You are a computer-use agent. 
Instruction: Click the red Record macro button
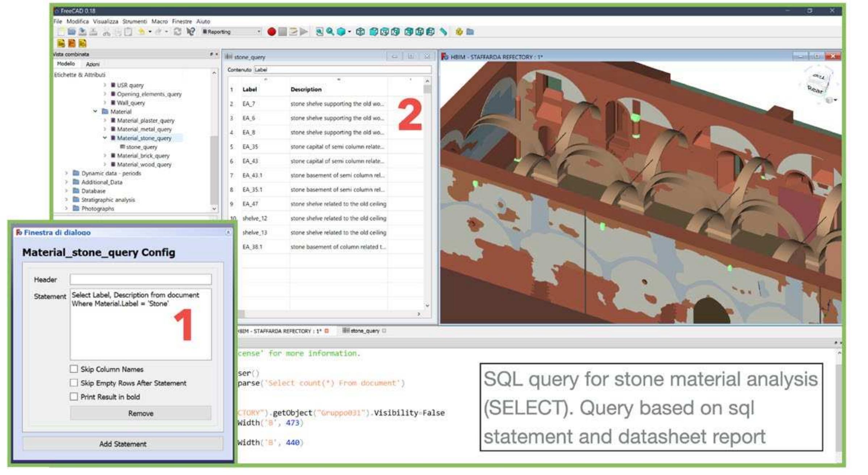(x=272, y=32)
